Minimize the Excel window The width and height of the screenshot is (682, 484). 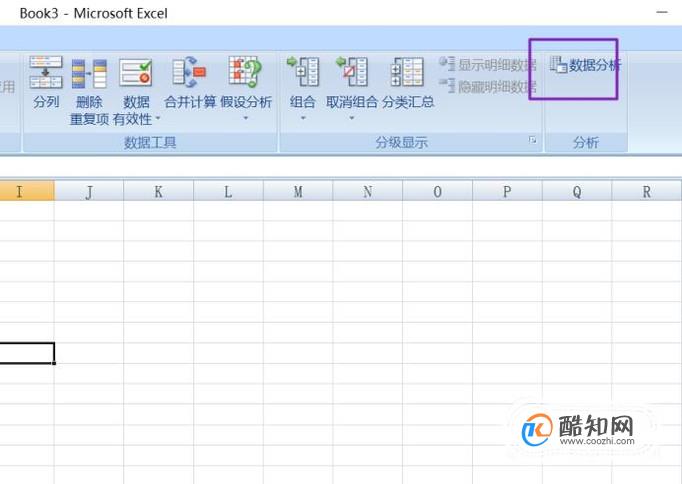[x=662, y=12]
